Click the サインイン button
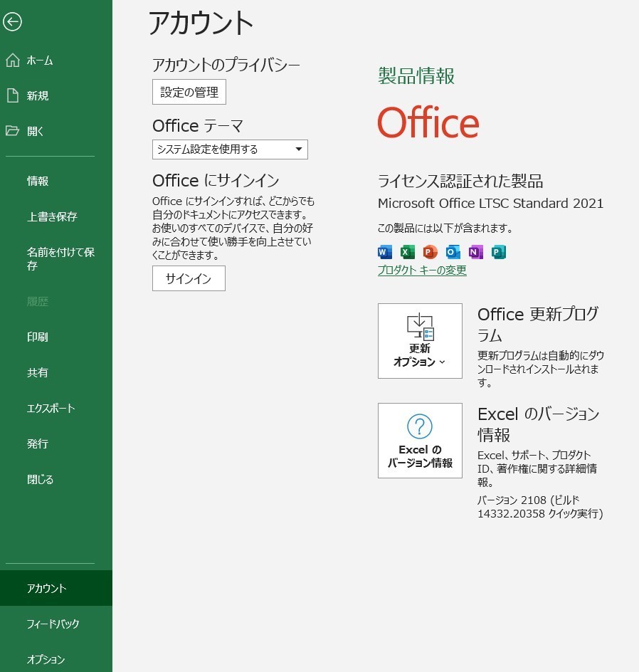This screenshot has height=672, width=639. click(189, 278)
